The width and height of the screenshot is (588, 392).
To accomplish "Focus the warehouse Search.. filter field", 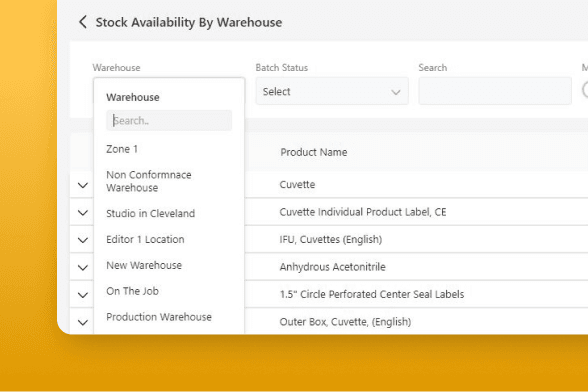I will click(x=169, y=120).
